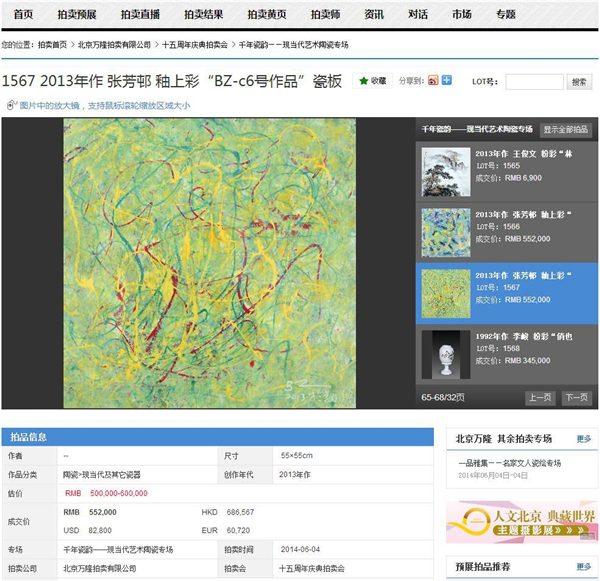Click the main painting image to magnify

point(209,263)
